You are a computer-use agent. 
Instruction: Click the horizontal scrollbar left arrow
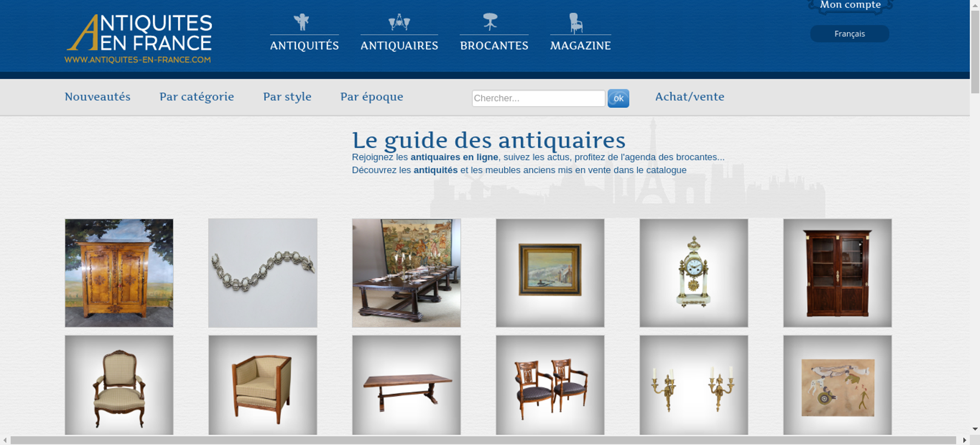(5, 440)
